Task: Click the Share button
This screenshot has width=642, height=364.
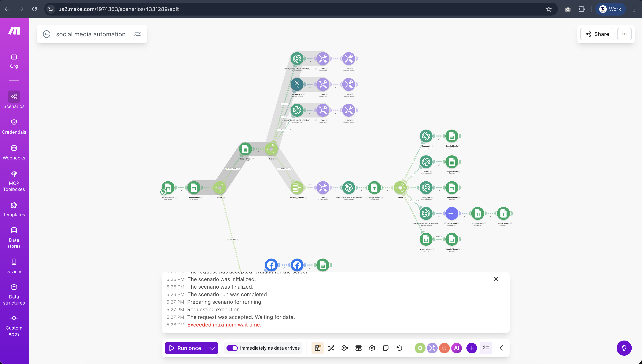Action: coord(597,34)
